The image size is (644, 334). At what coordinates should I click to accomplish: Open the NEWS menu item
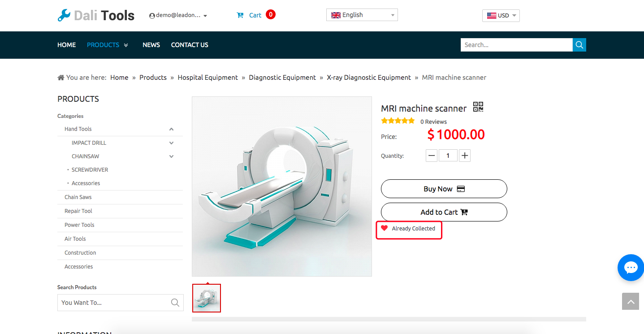(x=151, y=45)
